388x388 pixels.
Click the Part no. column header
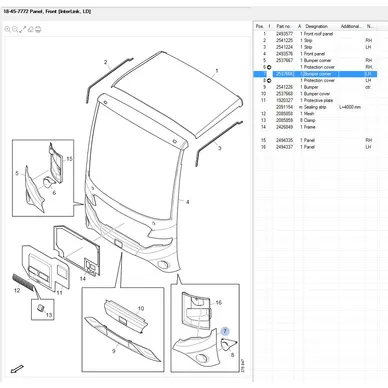pos(284,26)
